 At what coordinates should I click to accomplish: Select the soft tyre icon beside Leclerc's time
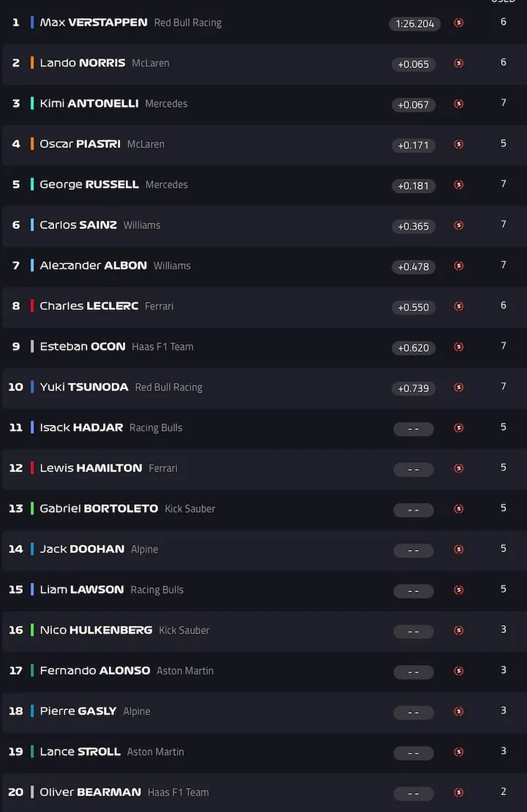[x=459, y=307]
